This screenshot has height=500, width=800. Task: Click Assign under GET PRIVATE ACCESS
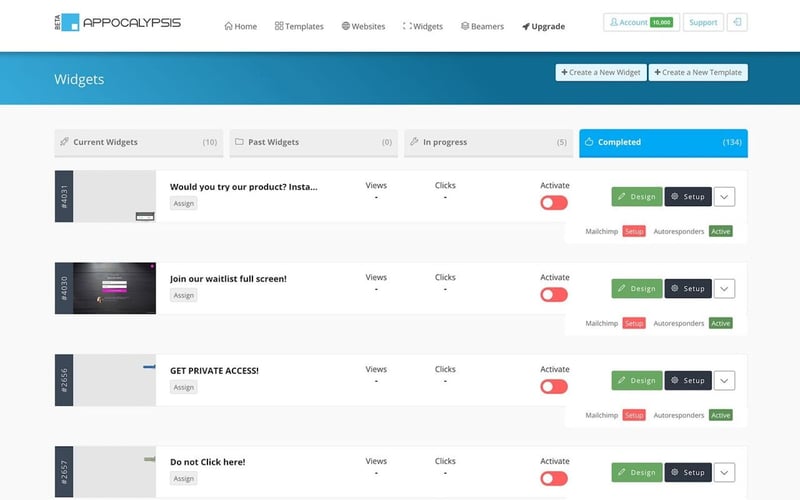[x=184, y=387]
